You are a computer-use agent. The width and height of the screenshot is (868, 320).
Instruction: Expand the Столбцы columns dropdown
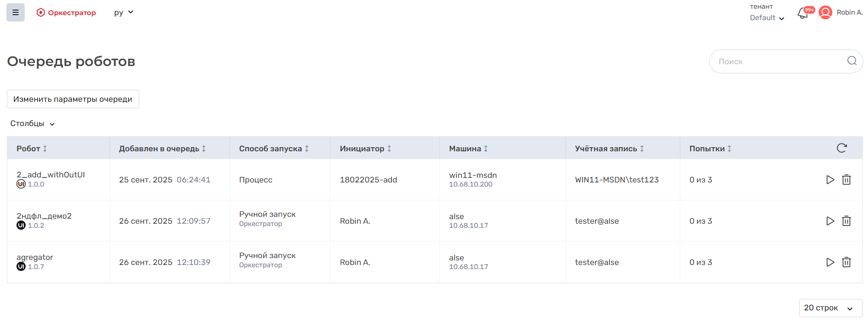click(x=33, y=124)
